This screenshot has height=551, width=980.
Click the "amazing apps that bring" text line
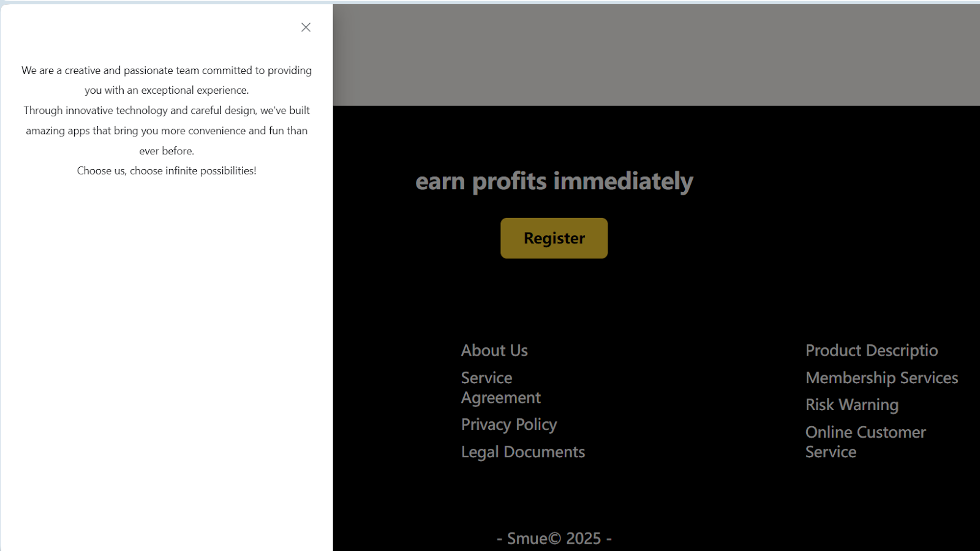coord(167,130)
